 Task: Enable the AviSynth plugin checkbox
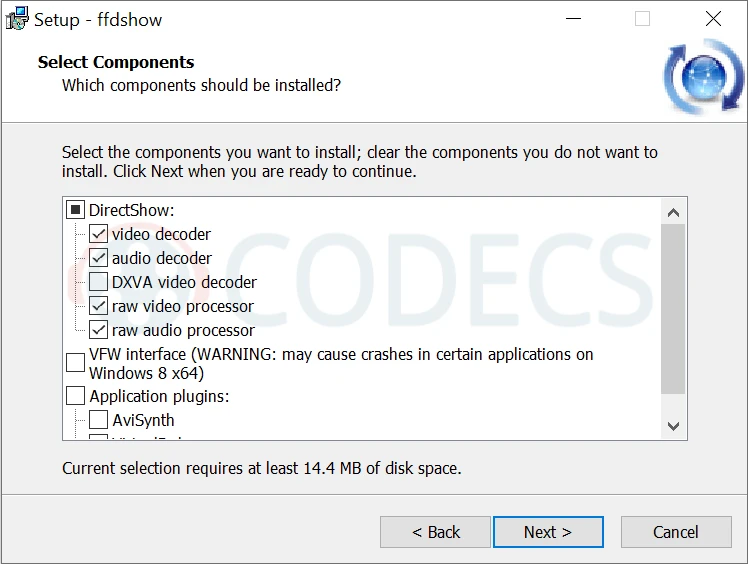[99, 420]
